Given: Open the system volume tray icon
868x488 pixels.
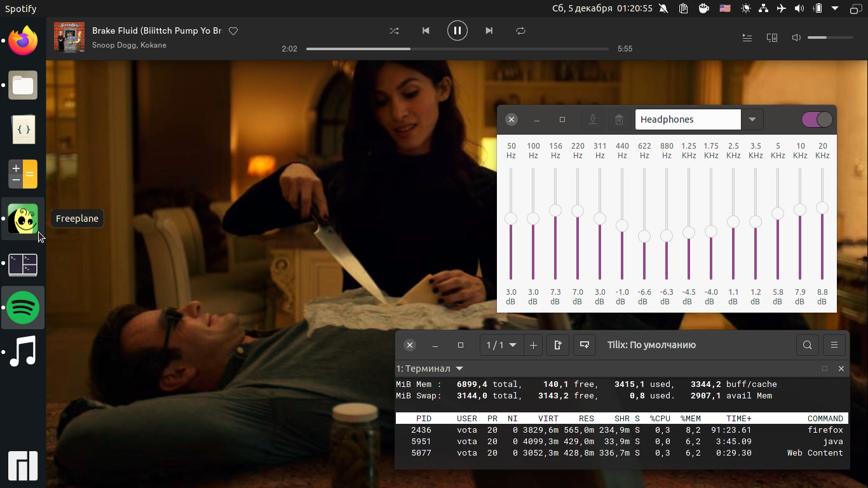Looking at the screenshot, I should 799,8.
